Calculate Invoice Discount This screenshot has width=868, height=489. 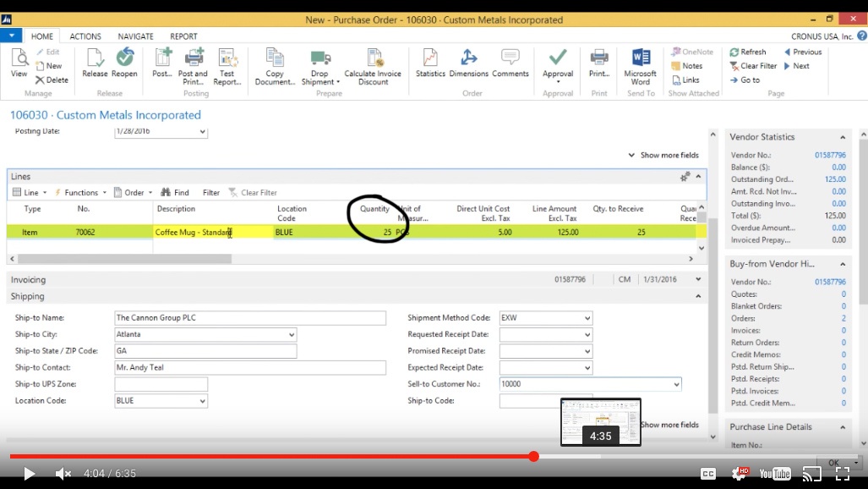coord(373,67)
